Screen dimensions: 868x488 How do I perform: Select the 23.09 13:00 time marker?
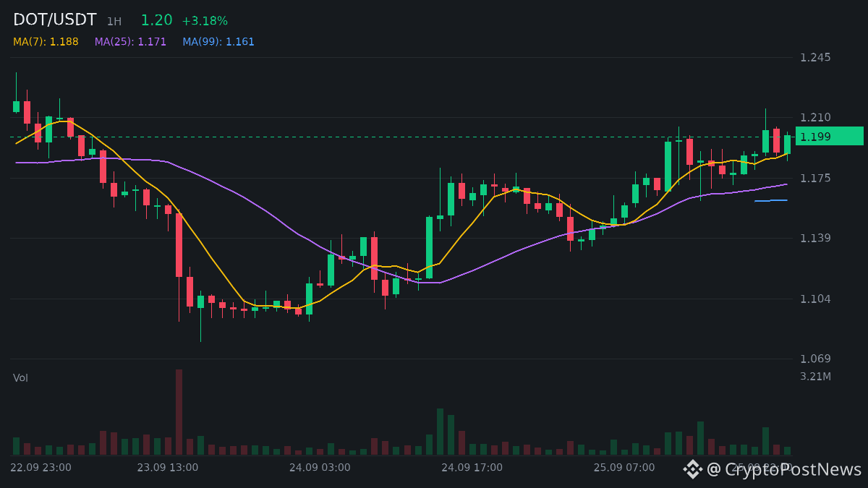[168, 468]
